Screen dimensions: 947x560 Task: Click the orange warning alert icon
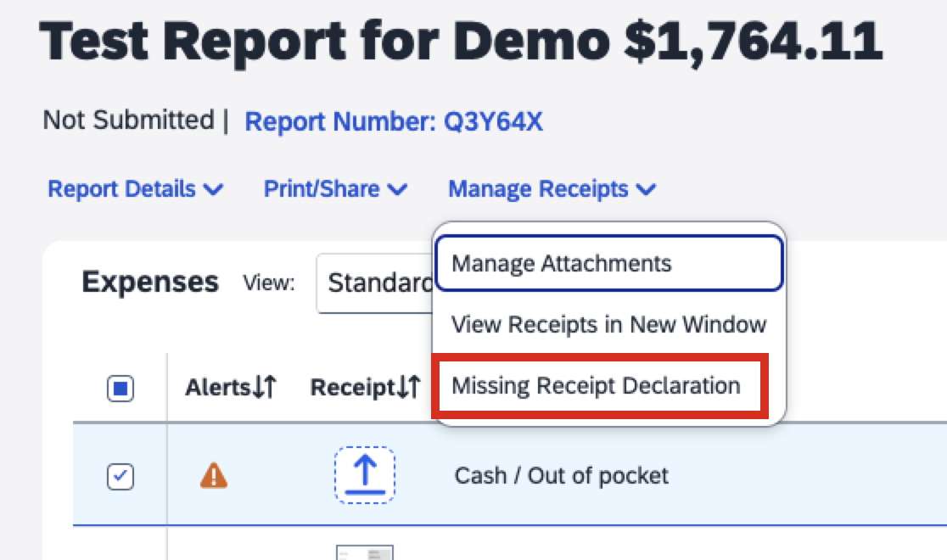tap(213, 476)
